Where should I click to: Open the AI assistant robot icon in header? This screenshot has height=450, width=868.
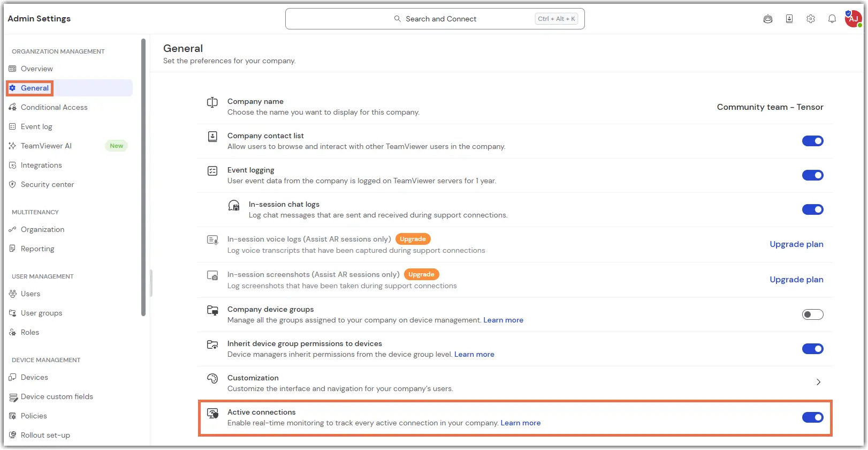[768, 19]
